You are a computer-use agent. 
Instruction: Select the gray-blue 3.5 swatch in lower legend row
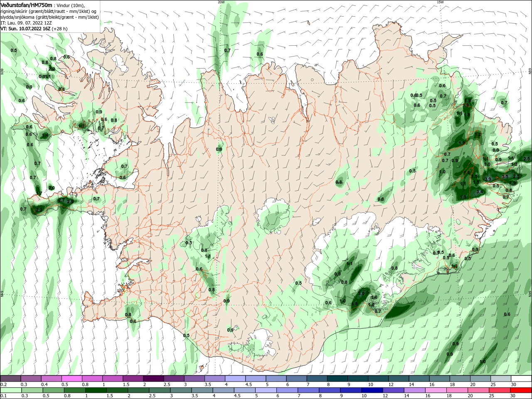(202, 391)
